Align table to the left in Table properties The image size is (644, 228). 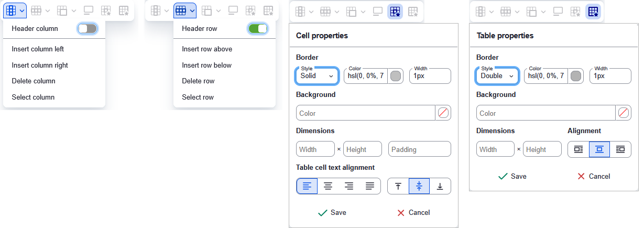pyautogui.click(x=578, y=149)
